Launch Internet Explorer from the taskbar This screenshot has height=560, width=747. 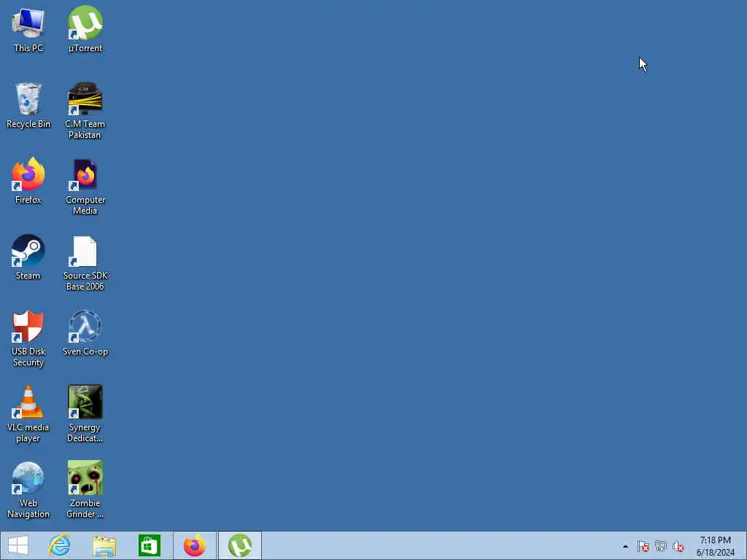coord(60,545)
